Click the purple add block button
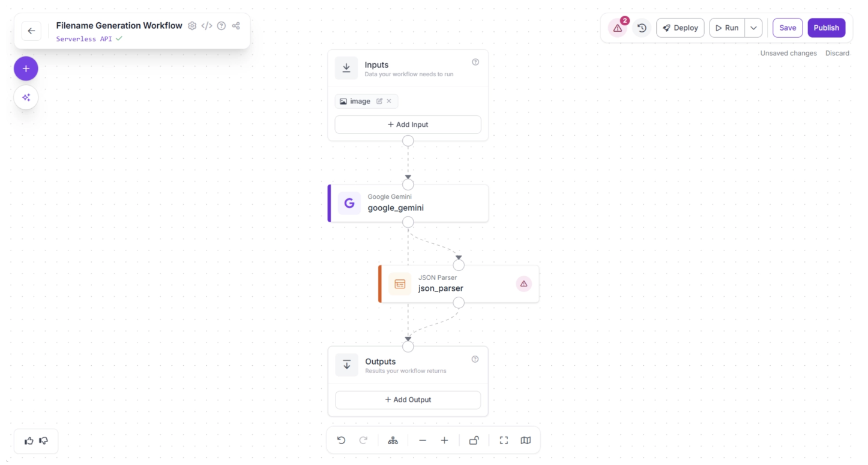868x465 pixels. tap(26, 68)
